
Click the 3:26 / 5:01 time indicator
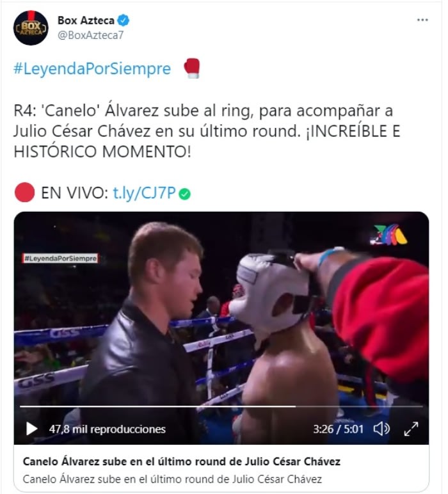click(339, 429)
